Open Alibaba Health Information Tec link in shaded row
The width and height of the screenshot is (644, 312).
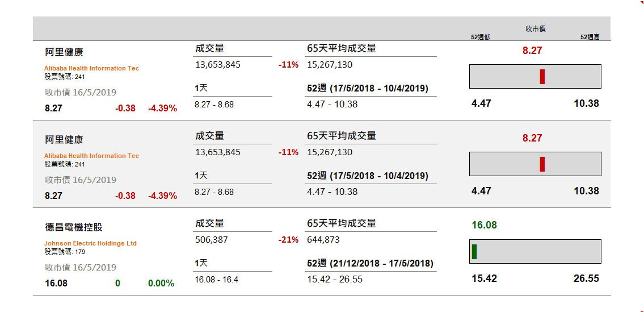point(91,156)
